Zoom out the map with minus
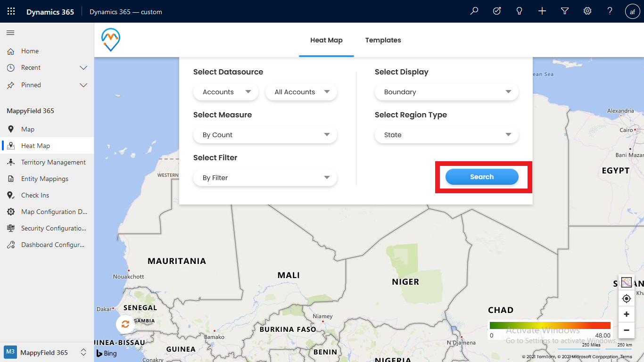This screenshot has width=644, height=362. 627,330
